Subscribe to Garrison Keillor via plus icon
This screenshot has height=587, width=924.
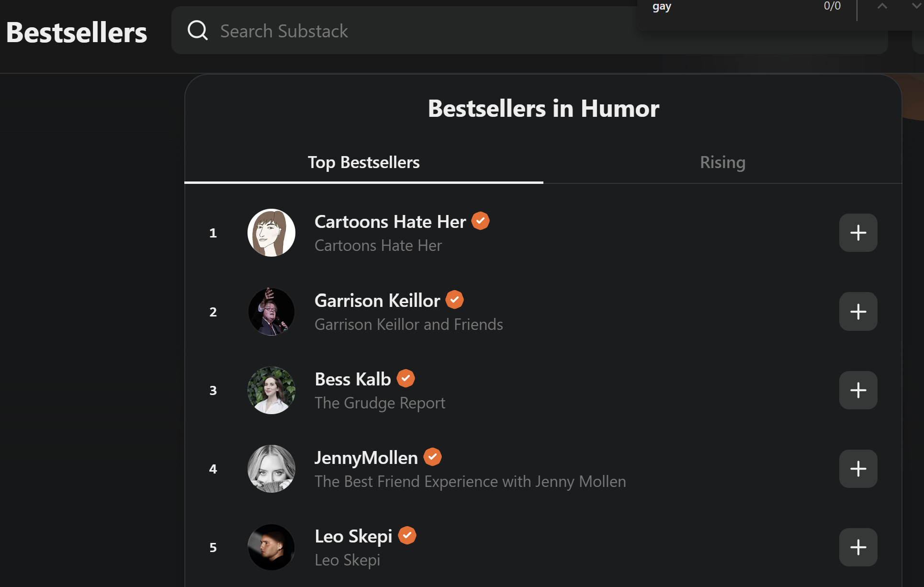pos(858,311)
